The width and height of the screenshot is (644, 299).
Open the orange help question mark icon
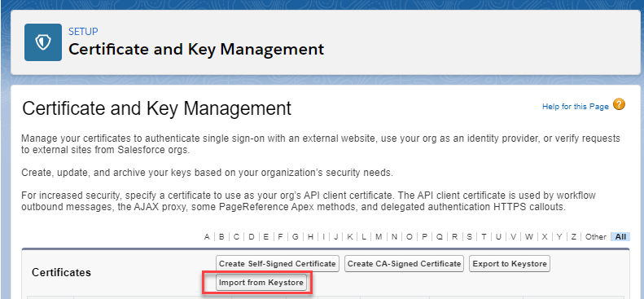click(619, 104)
